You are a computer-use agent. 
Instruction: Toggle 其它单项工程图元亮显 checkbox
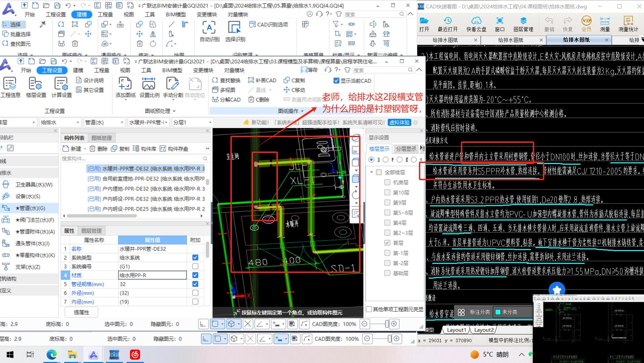tap(369, 309)
